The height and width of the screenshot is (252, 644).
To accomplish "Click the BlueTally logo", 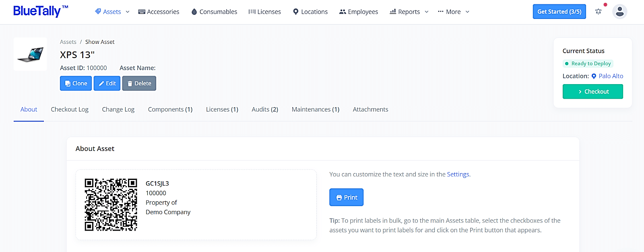I will pos(40,11).
